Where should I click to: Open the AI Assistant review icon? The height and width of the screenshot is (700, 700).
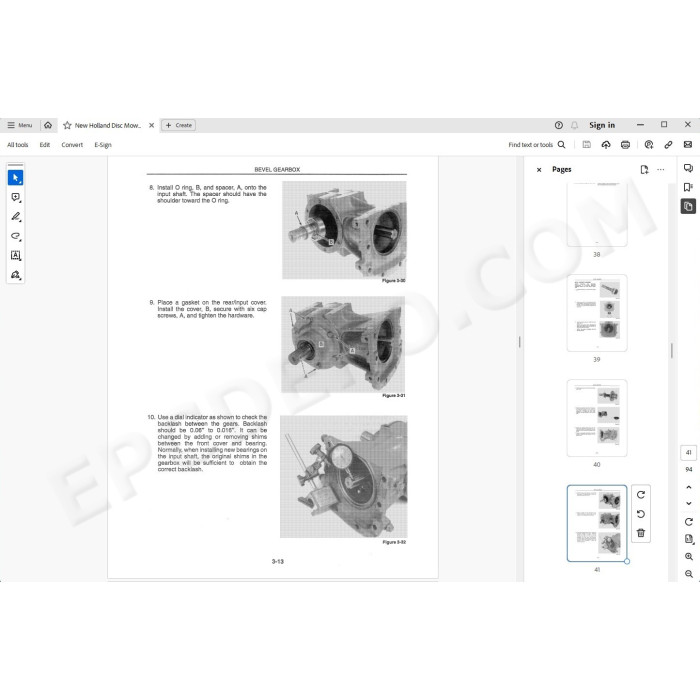click(x=649, y=145)
